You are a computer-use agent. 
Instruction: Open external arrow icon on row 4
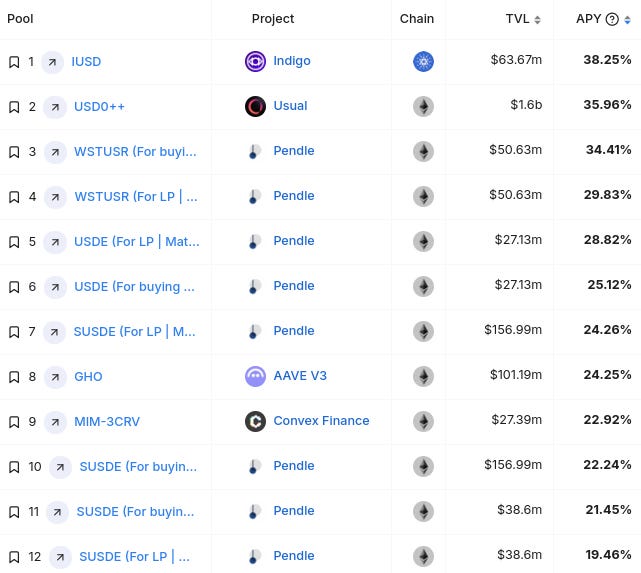(x=55, y=197)
